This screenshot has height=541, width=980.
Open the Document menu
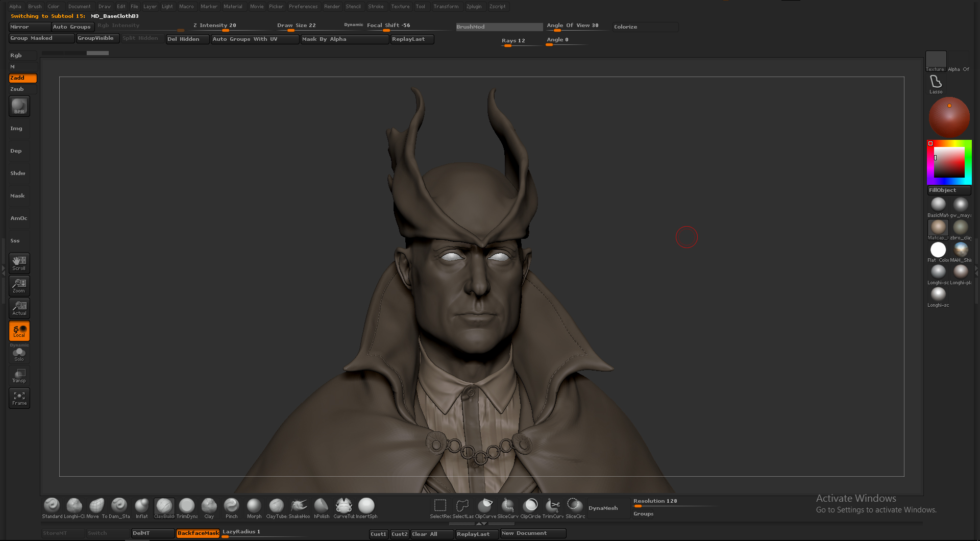[80, 7]
